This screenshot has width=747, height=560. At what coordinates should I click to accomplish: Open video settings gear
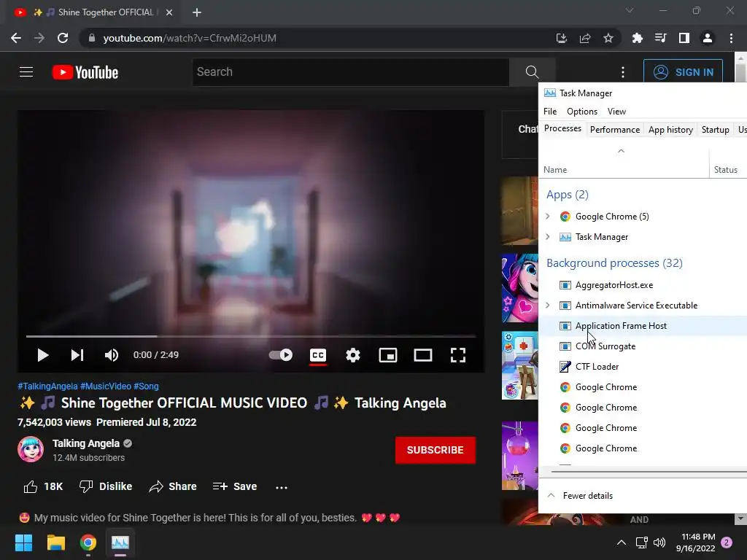point(353,355)
